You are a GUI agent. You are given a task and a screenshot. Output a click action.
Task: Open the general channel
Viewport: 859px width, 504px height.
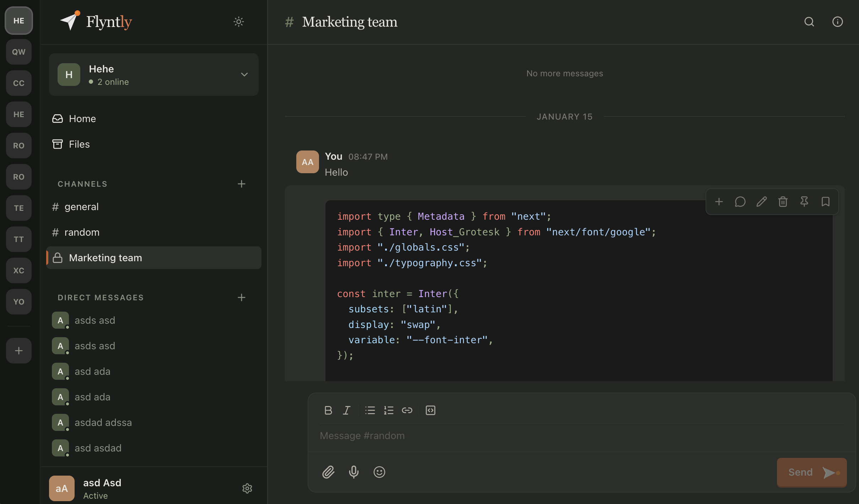click(x=81, y=207)
